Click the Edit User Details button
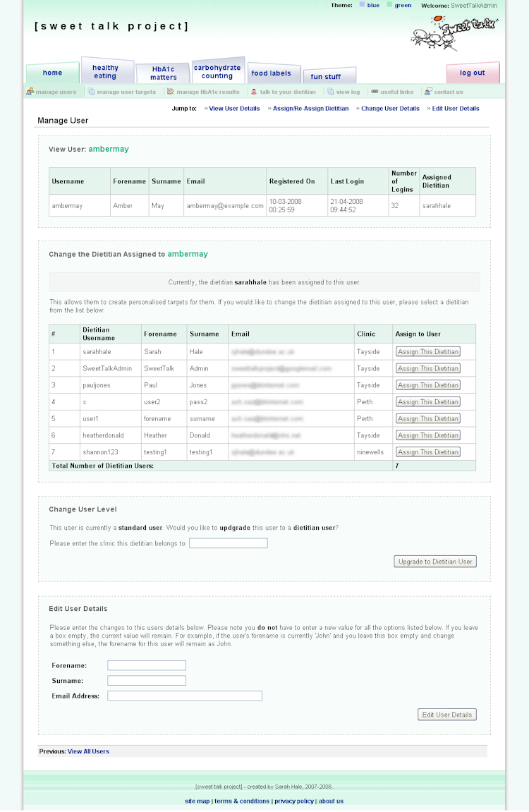 (447, 715)
